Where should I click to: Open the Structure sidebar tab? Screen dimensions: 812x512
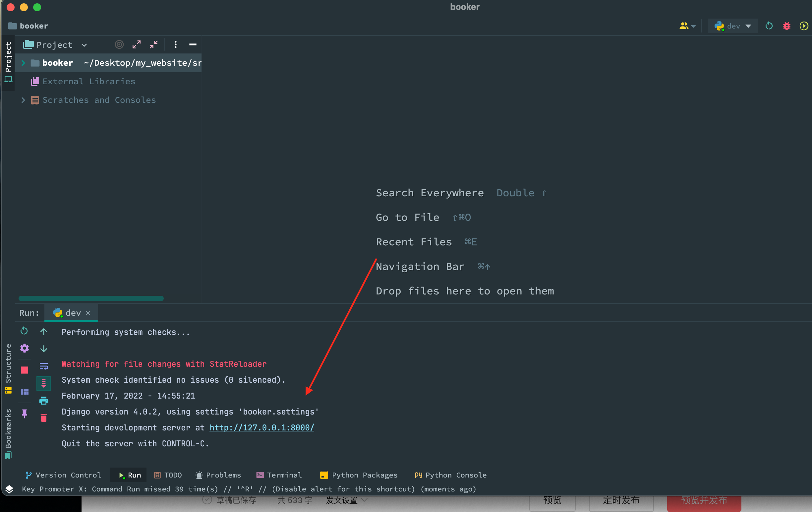point(8,368)
